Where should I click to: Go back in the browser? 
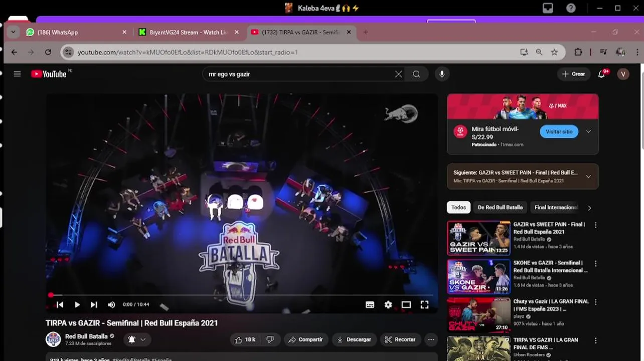click(14, 52)
